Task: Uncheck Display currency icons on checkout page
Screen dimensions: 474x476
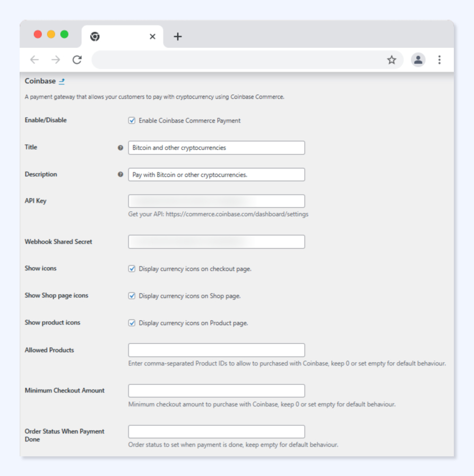Action: 132,269
